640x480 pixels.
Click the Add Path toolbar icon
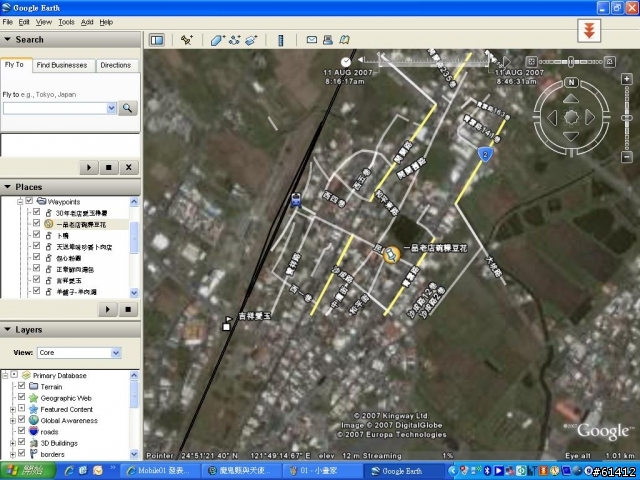[x=235, y=40]
